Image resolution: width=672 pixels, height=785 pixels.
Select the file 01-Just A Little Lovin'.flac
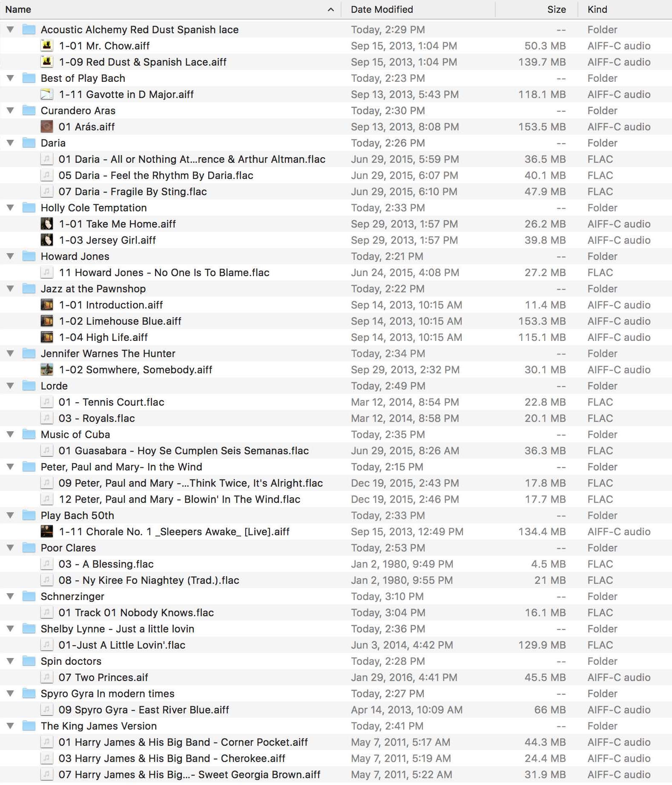point(336,645)
